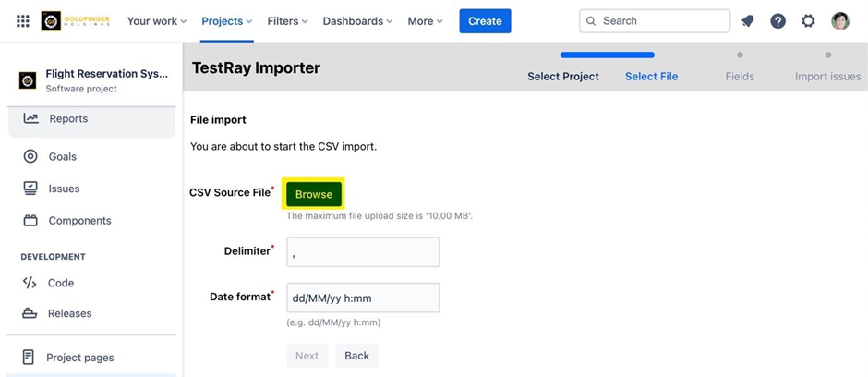
Task: Click into the Date format field
Action: point(362,298)
